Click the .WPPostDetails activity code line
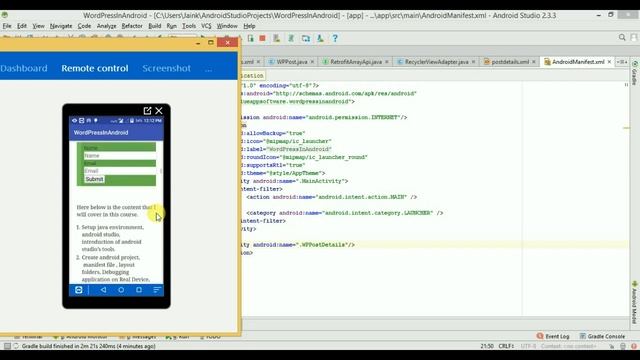Image resolution: width=640 pixels, height=360 pixels. click(x=298, y=245)
